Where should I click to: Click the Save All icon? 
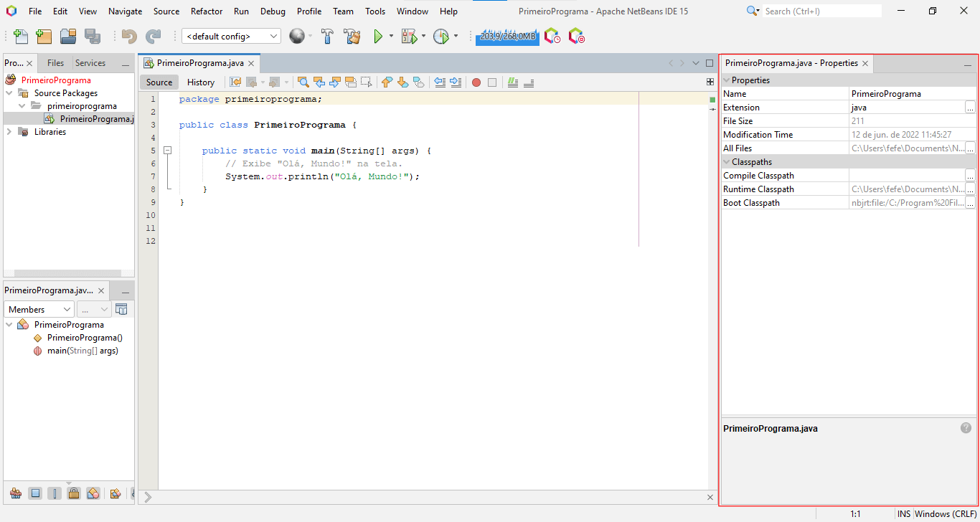(x=91, y=36)
